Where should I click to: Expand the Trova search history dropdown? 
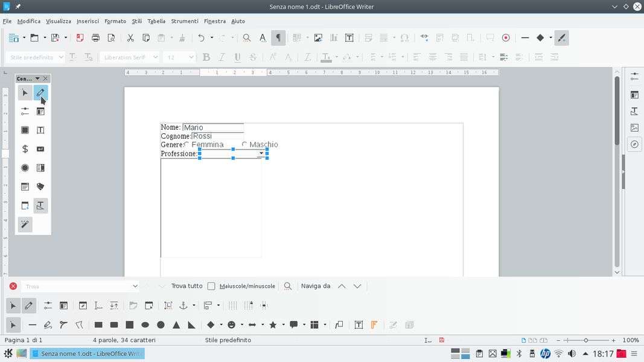pos(135,286)
